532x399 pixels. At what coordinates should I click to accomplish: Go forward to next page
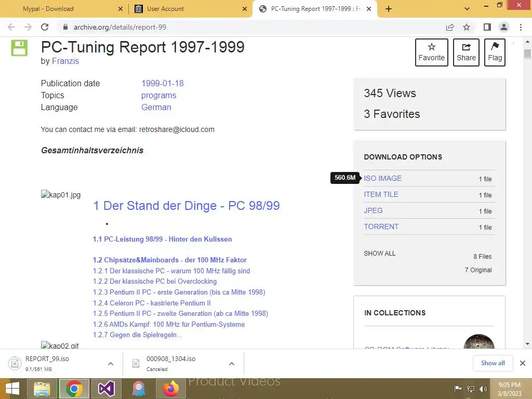pyautogui.click(x=28, y=27)
